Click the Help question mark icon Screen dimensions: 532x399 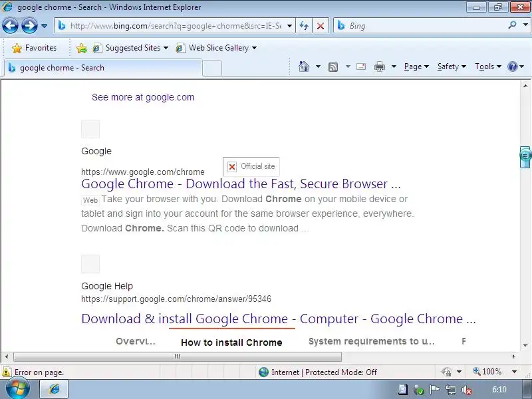click(512, 66)
